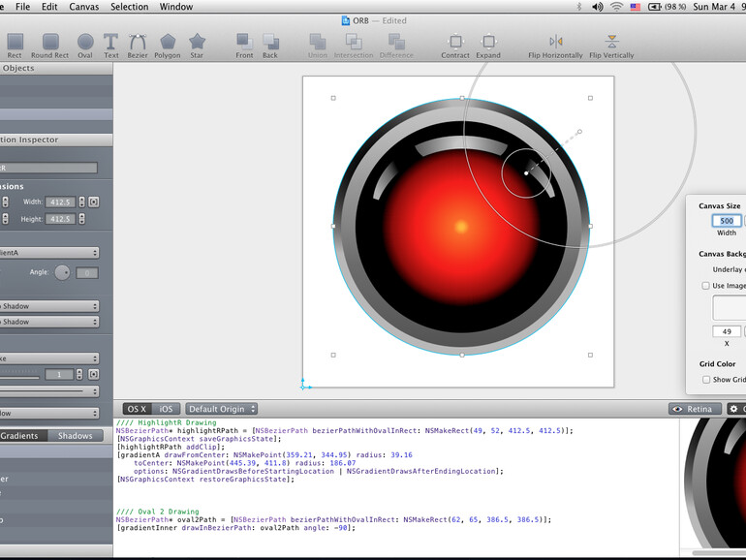
Task: Click the ORB document icon in the title bar
Action: point(346,20)
